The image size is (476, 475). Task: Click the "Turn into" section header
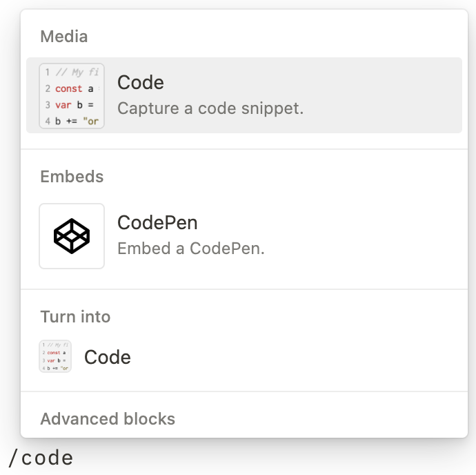[x=75, y=317]
